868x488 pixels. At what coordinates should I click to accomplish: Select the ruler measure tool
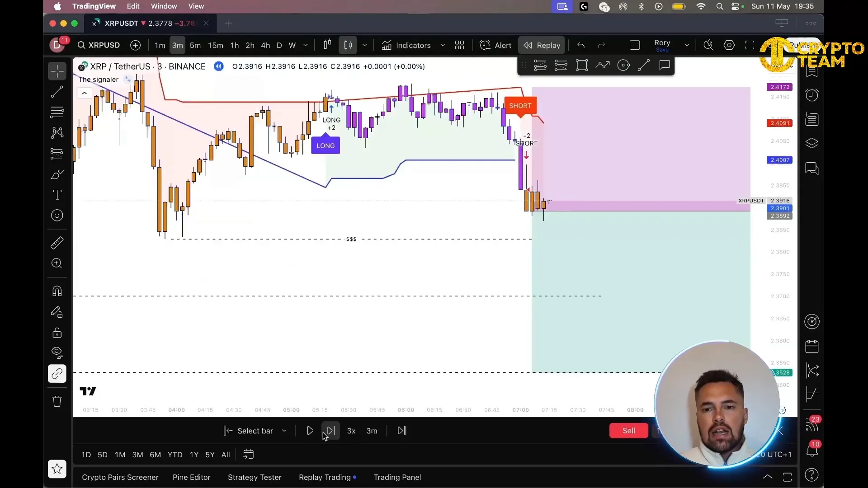pos(57,243)
